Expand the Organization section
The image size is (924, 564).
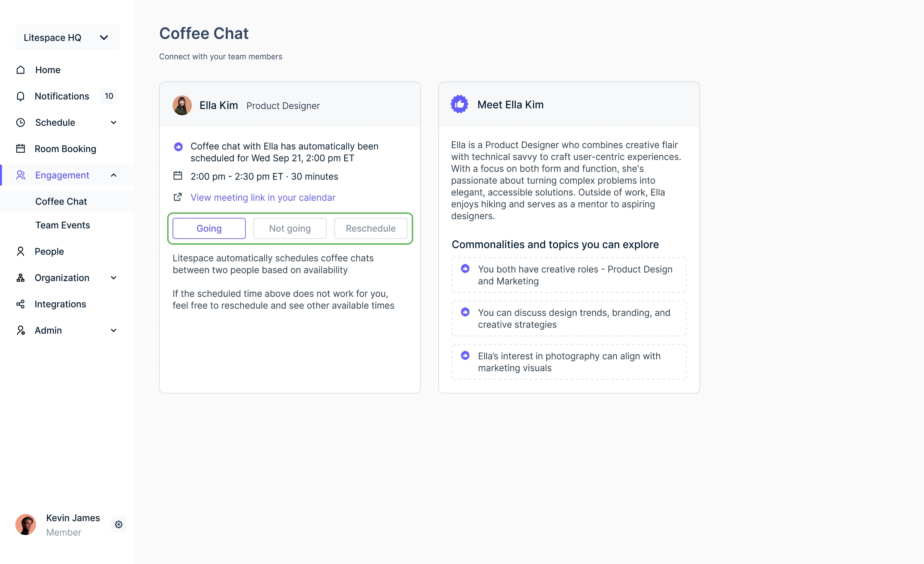[x=114, y=278]
